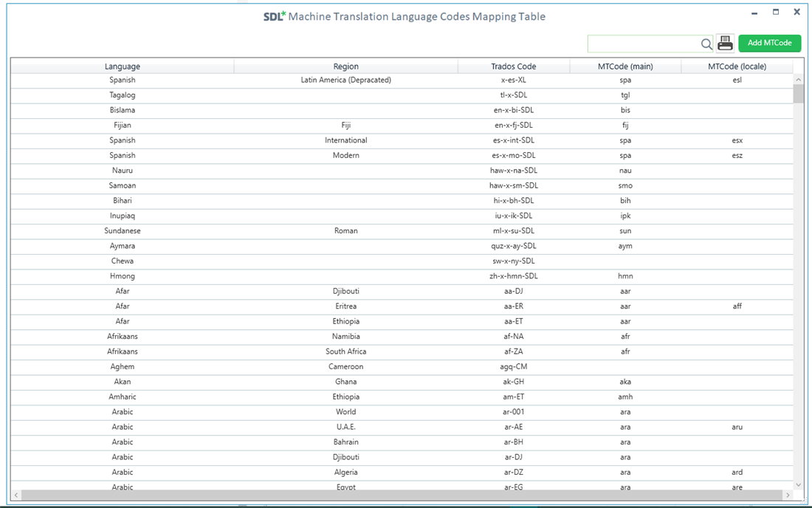The width and height of the screenshot is (812, 508).
Task: Sort by the Trados Code column header
Action: [514, 66]
